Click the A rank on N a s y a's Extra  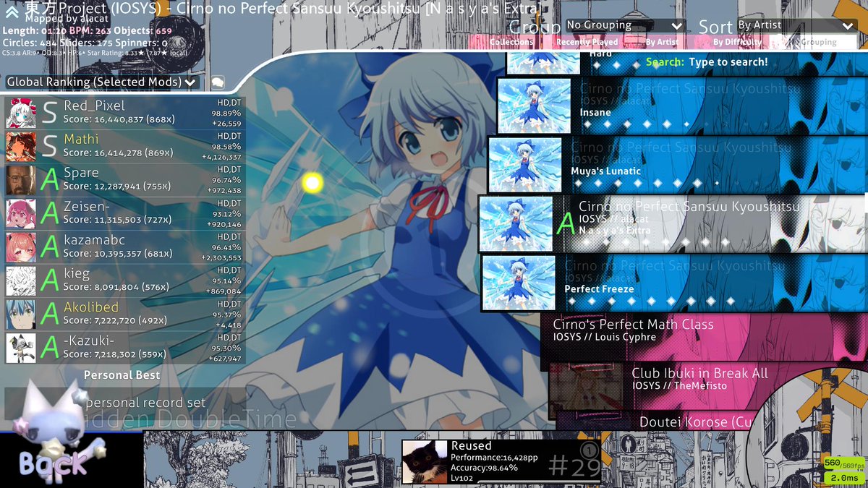coord(565,223)
